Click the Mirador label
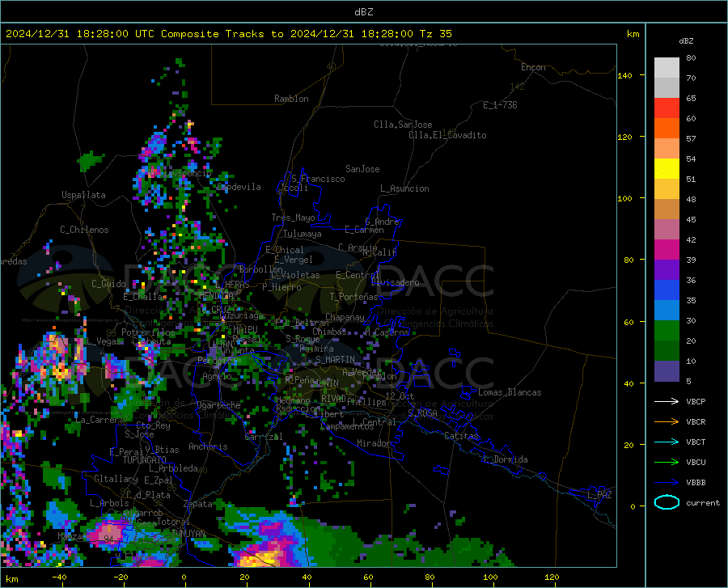 (x=374, y=443)
